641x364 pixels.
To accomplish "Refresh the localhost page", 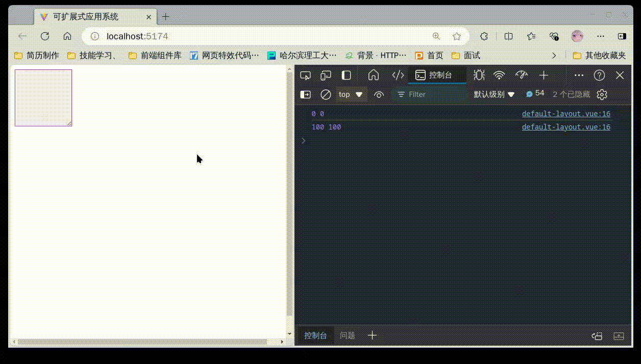I will pos(45,36).
